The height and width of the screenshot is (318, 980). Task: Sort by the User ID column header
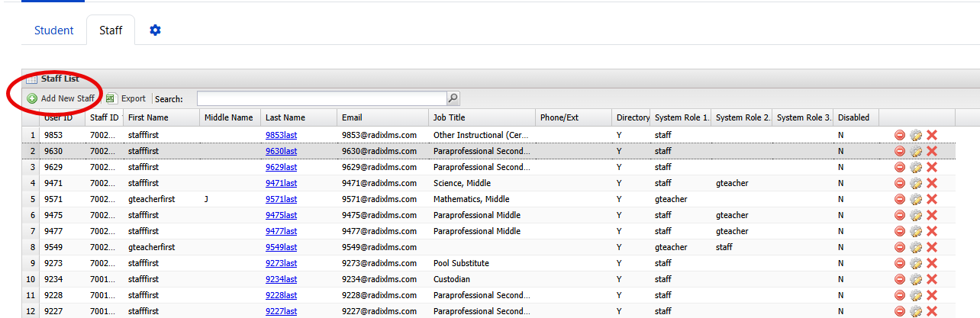point(63,117)
